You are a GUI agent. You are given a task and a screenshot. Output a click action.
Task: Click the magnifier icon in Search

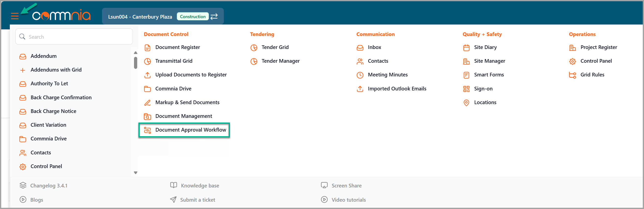[22, 37]
